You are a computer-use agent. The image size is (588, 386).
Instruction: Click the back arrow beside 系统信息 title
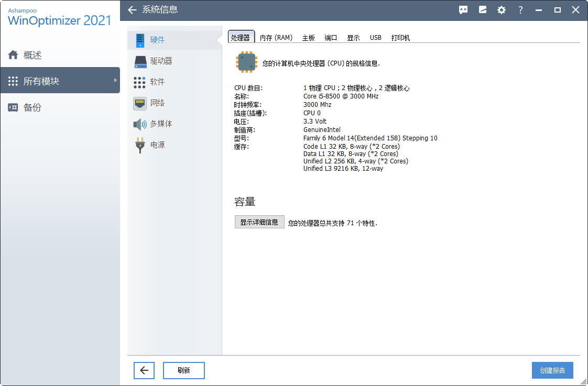[x=132, y=10]
